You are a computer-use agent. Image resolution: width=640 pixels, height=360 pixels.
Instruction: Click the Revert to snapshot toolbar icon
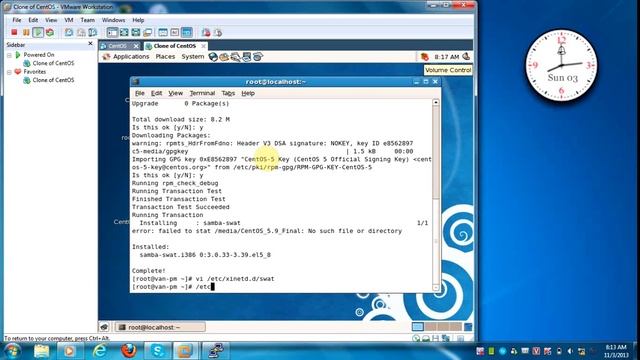[81, 32]
